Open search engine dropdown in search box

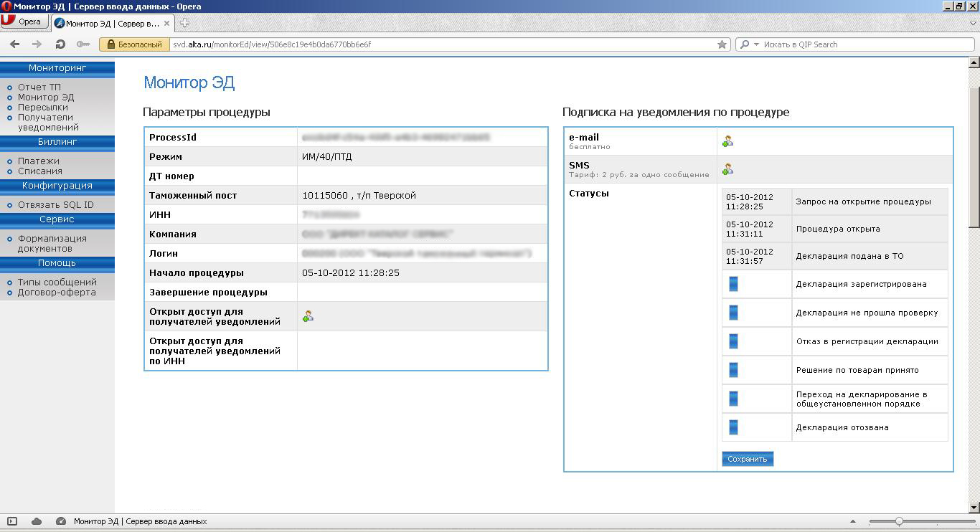(x=749, y=44)
